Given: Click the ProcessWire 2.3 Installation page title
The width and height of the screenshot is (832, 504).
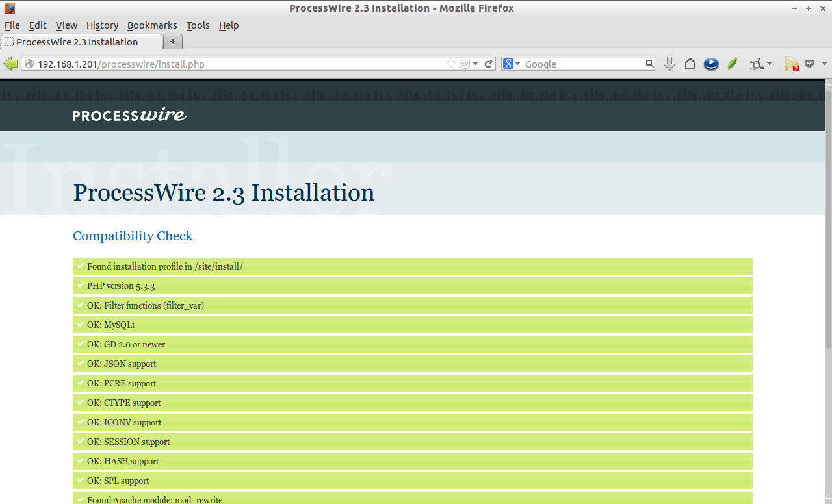Looking at the screenshot, I should click(224, 193).
